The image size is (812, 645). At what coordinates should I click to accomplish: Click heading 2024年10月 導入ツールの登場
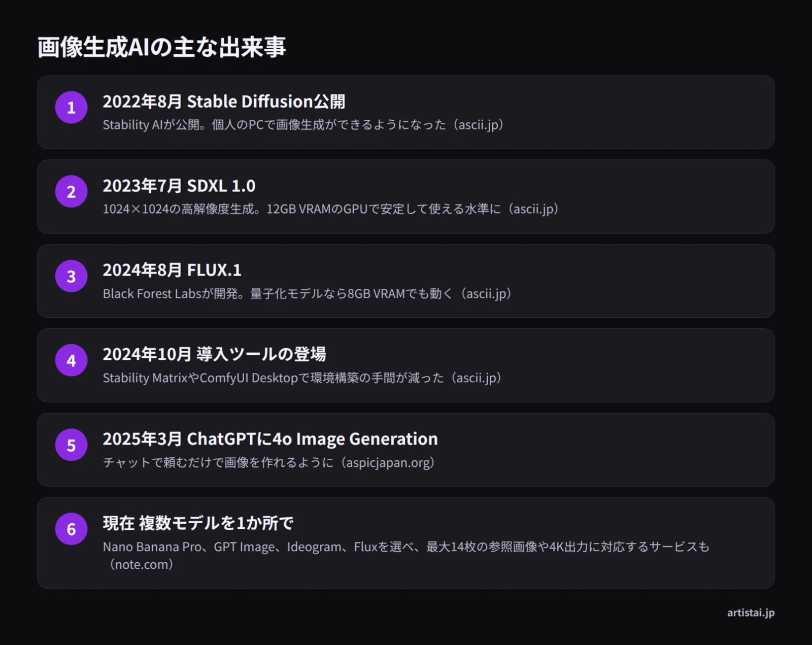point(214,354)
